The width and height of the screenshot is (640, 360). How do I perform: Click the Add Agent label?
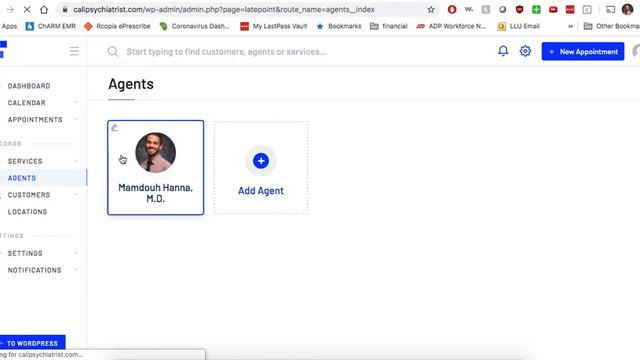[261, 191]
